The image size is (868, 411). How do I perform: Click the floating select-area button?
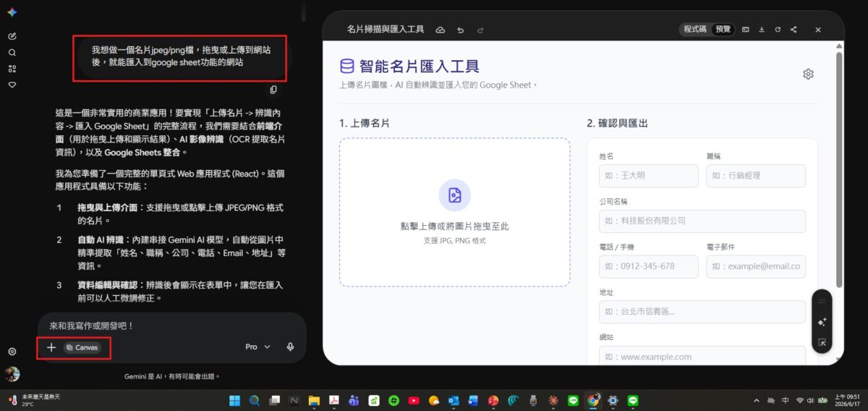[x=822, y=342]
